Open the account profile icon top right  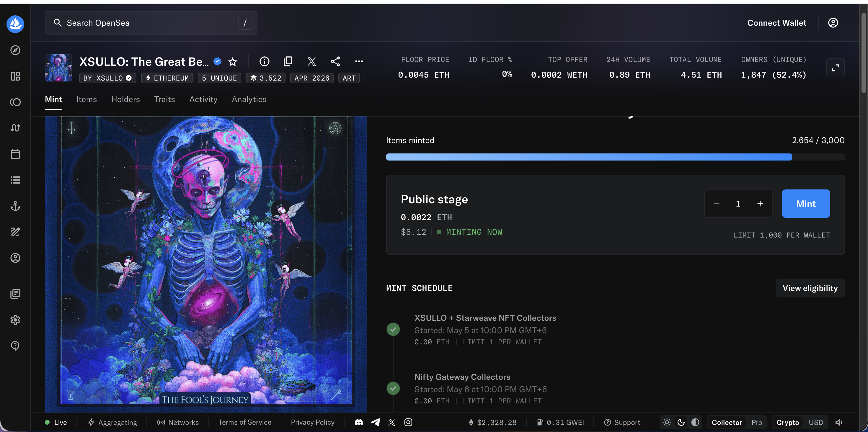[833, 22]
